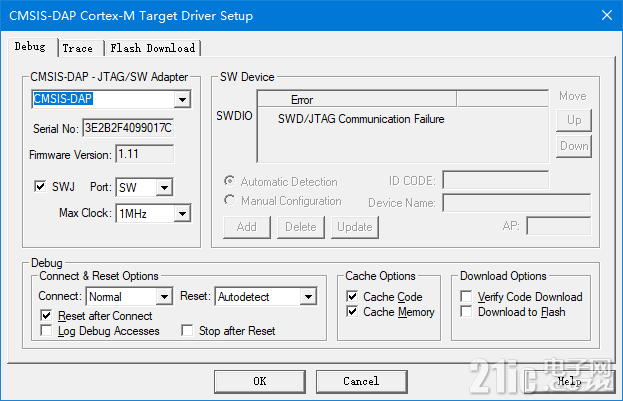This screenshot has height=401, width=623.
Task: Open Help for driver setup
Action: [x=569, y=382]
